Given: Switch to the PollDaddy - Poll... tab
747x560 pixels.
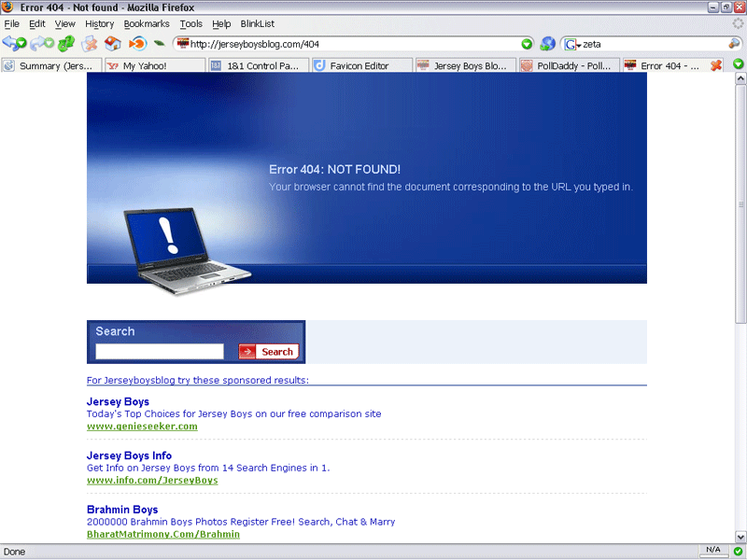Looking at the screenshot, I should 569,65.
